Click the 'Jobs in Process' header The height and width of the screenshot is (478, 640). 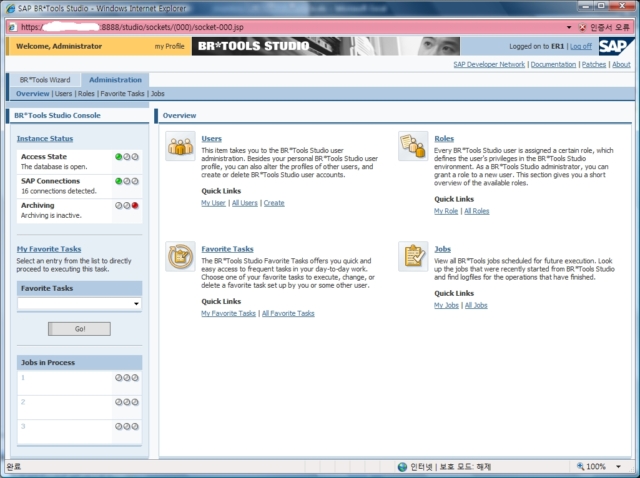pyautogui.click(x=80, y=362)
